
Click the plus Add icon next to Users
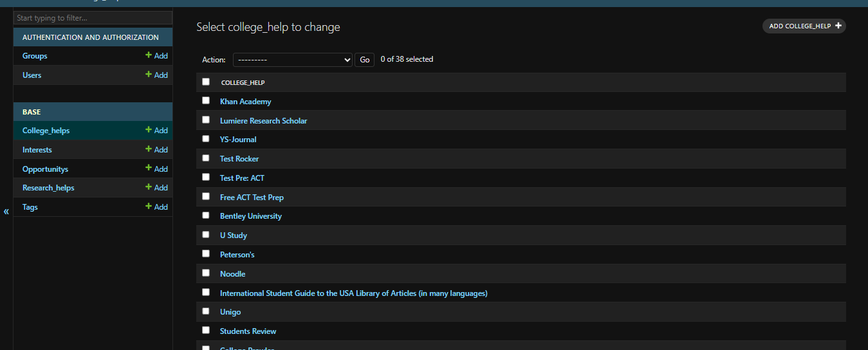(156, 75)
